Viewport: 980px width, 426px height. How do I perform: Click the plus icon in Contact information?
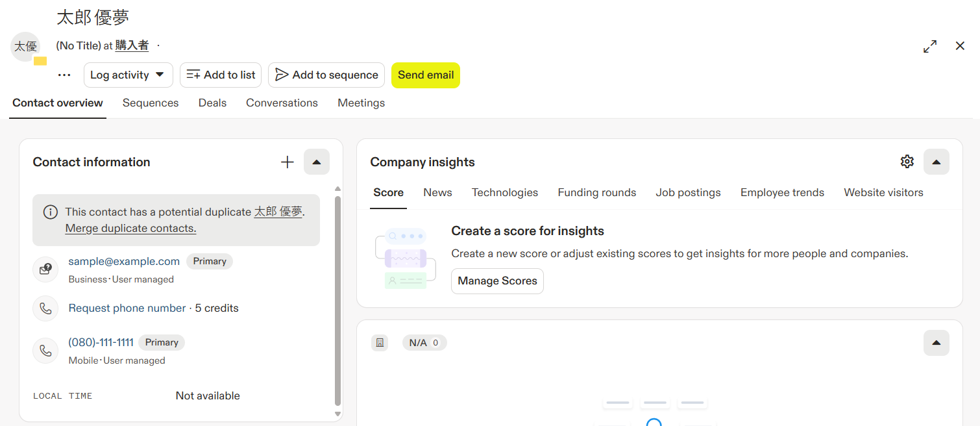pyautogui.click(x=288, y=162)
